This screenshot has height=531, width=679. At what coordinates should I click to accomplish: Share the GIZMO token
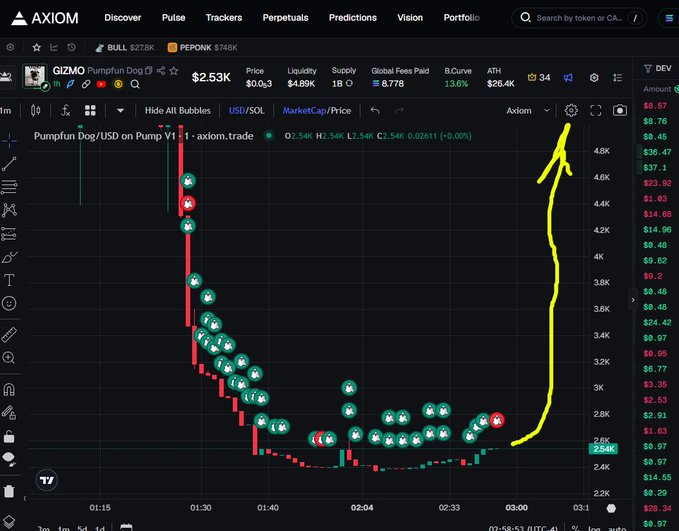point(161,70)
